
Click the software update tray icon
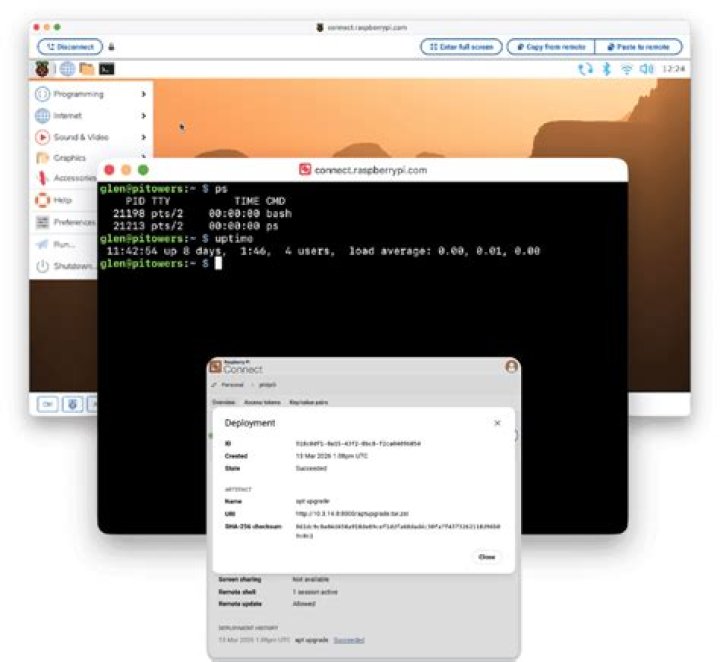(585, 69)
